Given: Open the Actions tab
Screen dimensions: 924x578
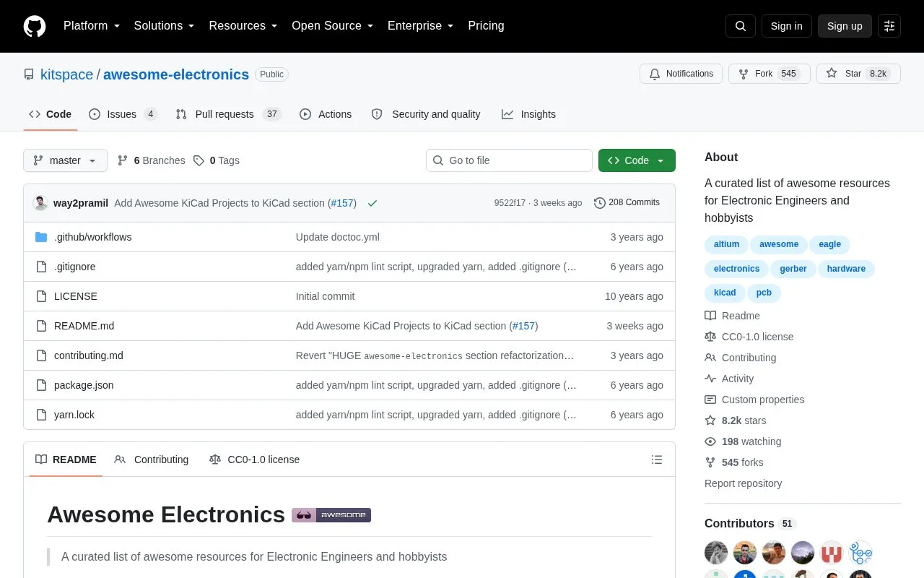Looking at the screenshot, I should click(x=326, y=114).
